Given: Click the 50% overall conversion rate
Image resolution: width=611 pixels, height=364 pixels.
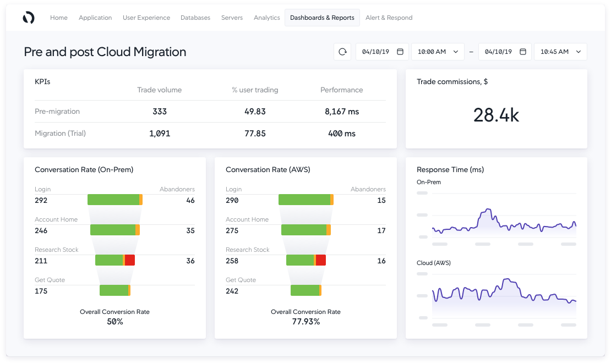Looking at the screenshot, I should click(x=115, y=322).
